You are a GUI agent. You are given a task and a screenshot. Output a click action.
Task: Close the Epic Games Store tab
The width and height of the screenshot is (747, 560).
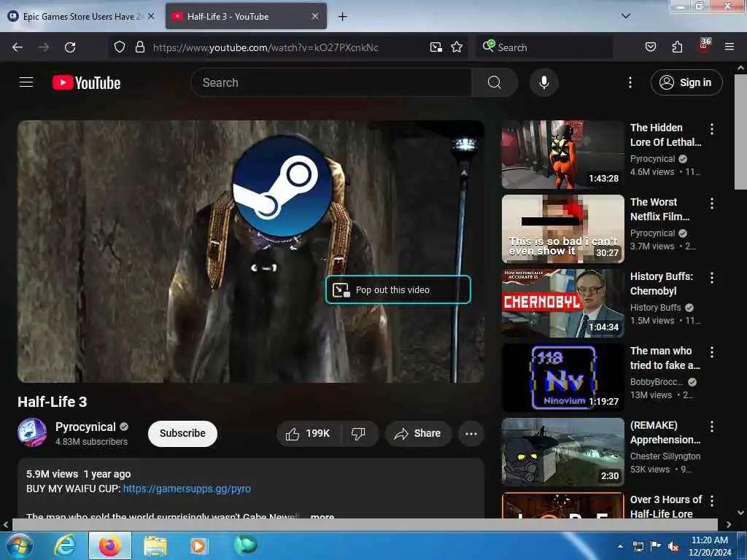coord(151,16)
